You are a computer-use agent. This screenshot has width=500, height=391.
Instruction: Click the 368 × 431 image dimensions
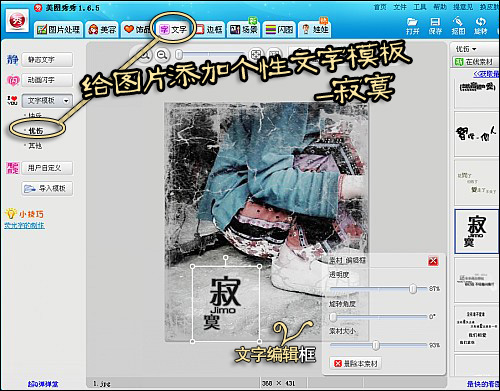(279, 384)
